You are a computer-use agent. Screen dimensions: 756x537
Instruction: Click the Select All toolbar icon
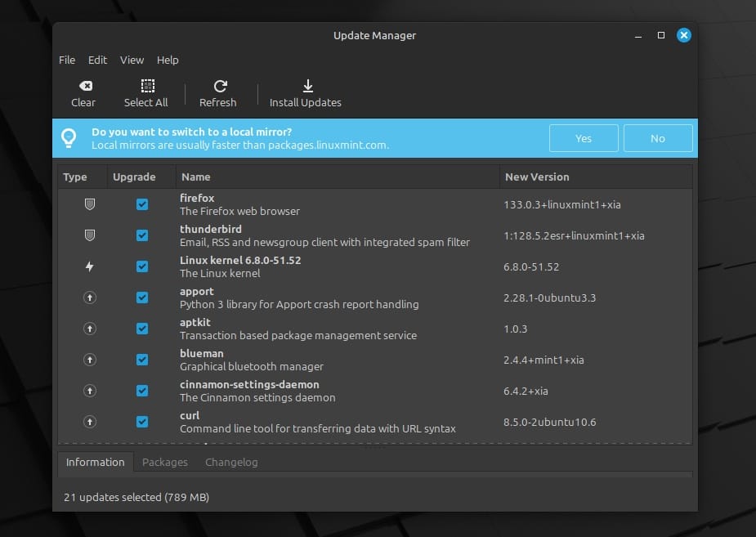click(145, 85)
